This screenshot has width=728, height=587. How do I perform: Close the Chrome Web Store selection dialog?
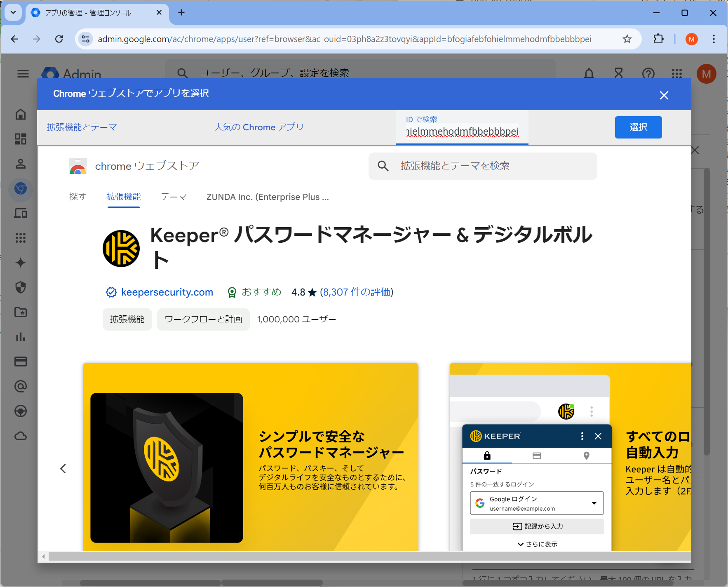664,95
